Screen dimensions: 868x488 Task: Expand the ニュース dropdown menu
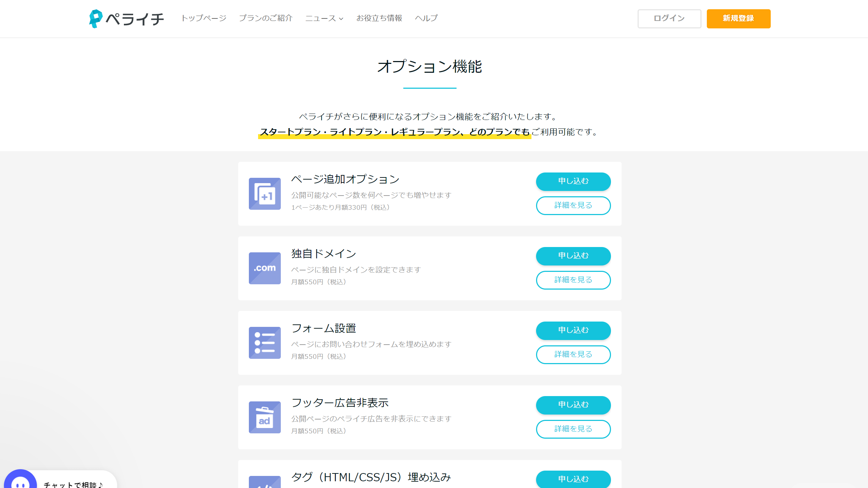(324, 18)
